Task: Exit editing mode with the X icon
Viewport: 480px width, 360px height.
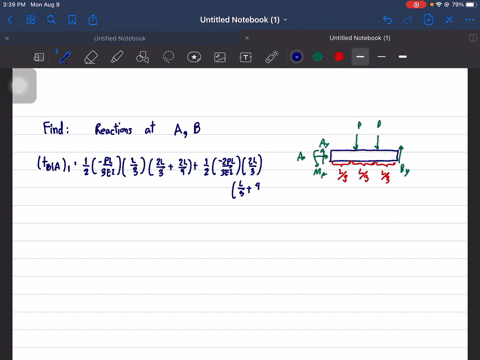Action: point(449,20)
